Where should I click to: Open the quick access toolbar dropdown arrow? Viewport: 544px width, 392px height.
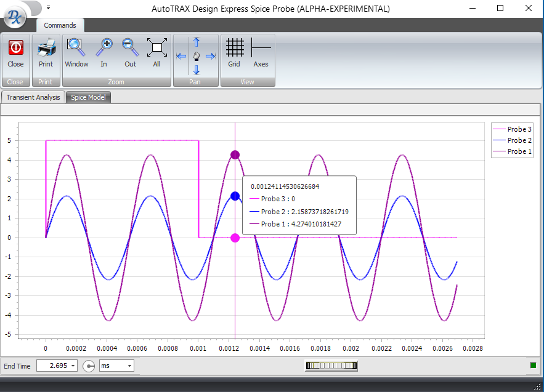[48, 8]
